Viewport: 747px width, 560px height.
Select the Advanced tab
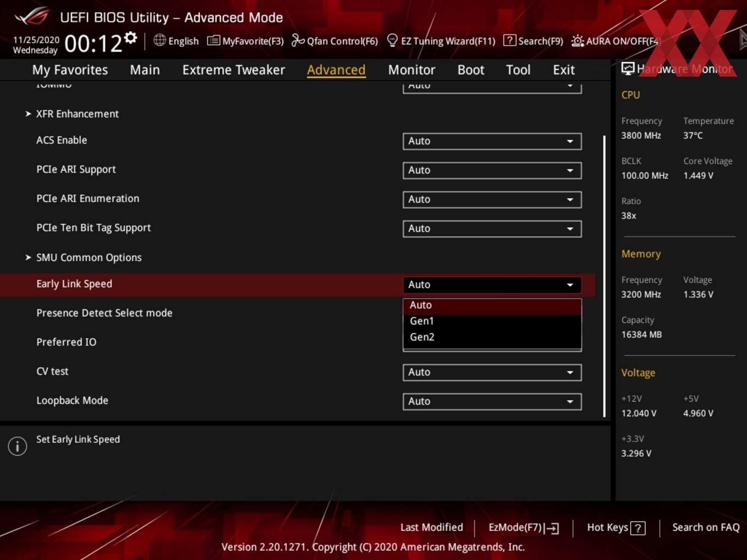pyautogui.click(x=336, y=70)
